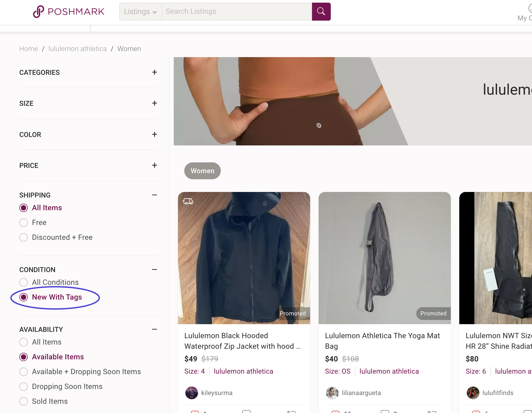Image resolution: width=532 pixels, height=413 pixels.
Task: Open the Listings search type dropdown
Action: [x=140, y=12]
